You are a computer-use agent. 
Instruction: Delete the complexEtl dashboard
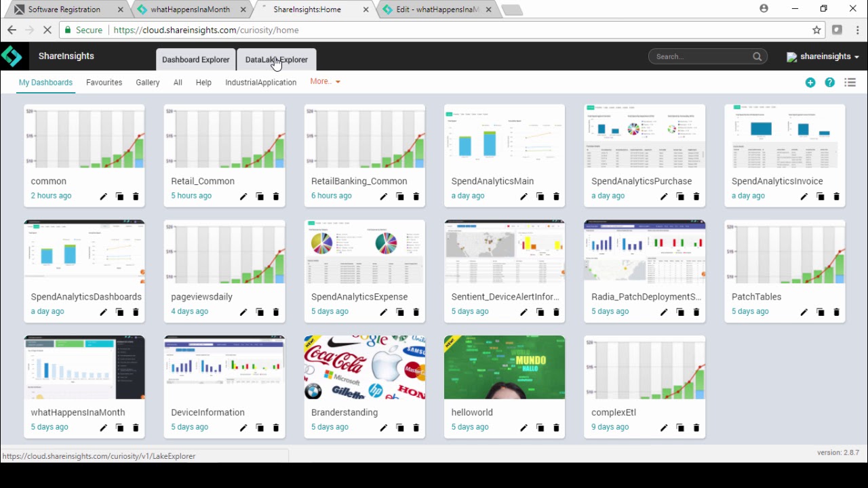pos(696,428)
